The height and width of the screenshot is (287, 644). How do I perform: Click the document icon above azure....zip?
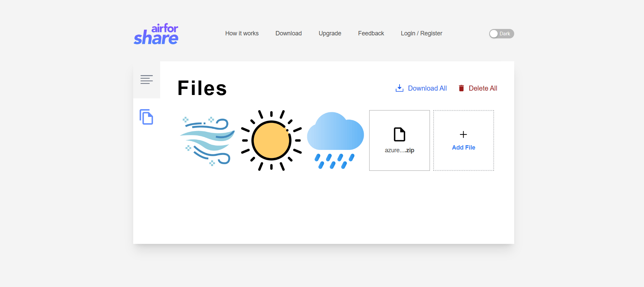(399, 134)
